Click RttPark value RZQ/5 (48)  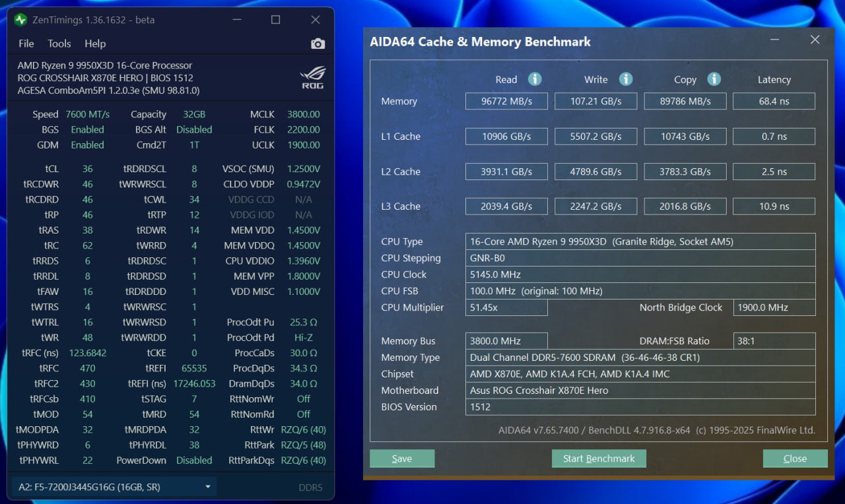click(x=304, y=445)
